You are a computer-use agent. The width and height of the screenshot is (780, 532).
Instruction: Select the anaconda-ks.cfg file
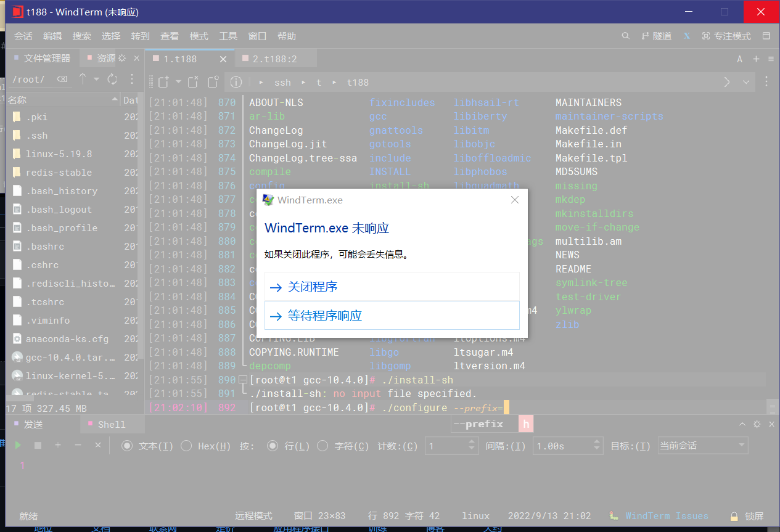(x=67, y=338)
